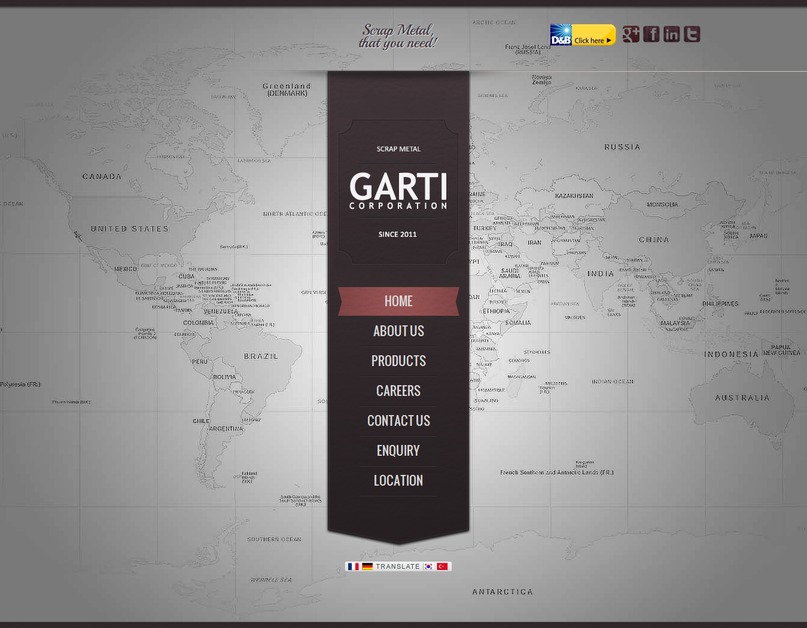Open the LinkedIn social icon

(671, 34)
